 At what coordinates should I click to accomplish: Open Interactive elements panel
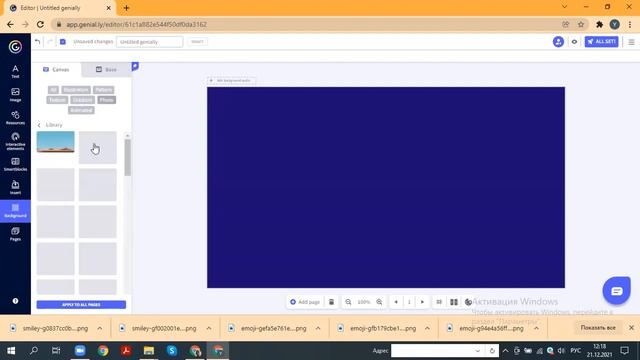15,141
